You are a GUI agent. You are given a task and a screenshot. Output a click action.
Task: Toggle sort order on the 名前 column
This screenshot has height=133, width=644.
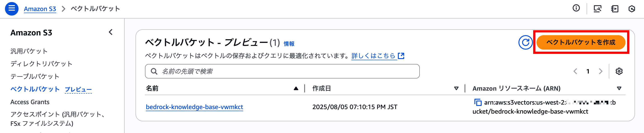tap(296, 88)
